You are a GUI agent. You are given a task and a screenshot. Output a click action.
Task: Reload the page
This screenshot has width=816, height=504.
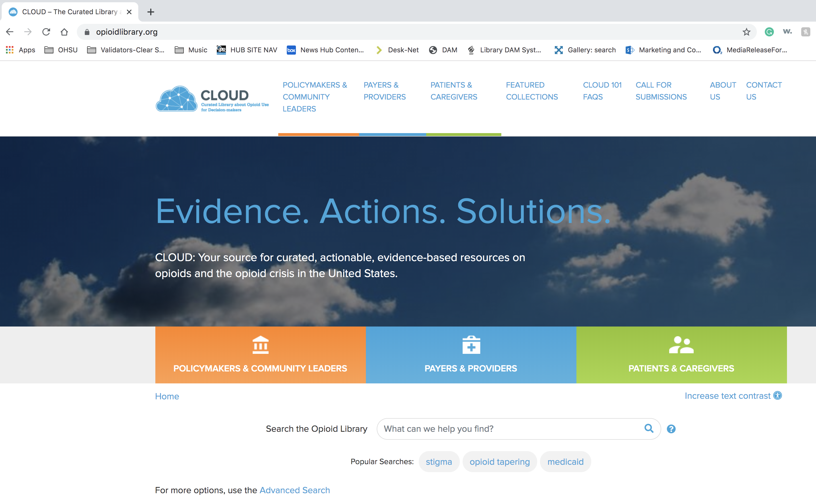[x=46, y=32]
